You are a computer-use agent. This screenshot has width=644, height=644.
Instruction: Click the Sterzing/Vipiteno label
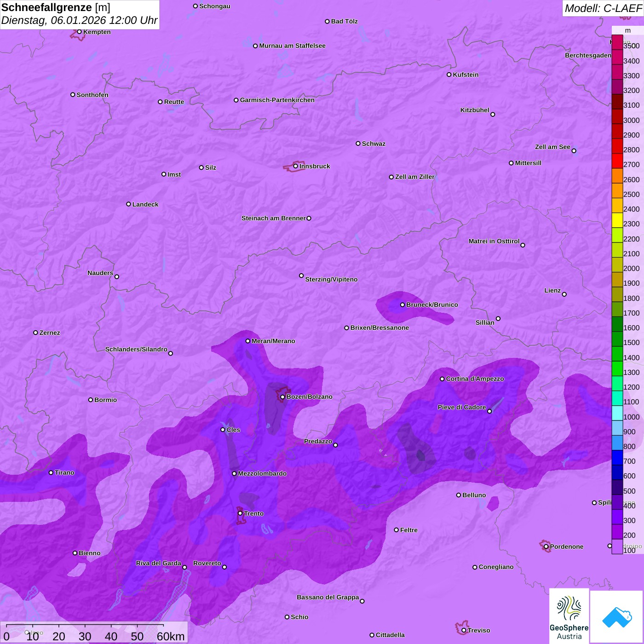(x=331, y=279)
